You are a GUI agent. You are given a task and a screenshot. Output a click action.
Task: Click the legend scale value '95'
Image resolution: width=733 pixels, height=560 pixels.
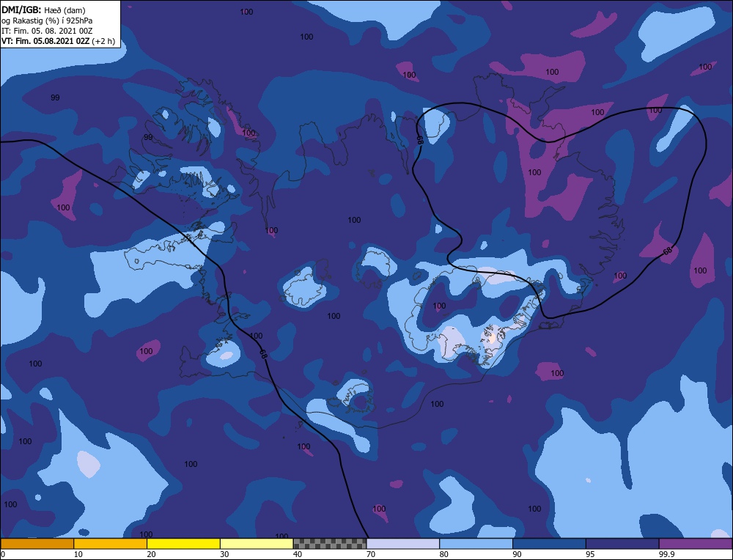(x=590, y=554)
